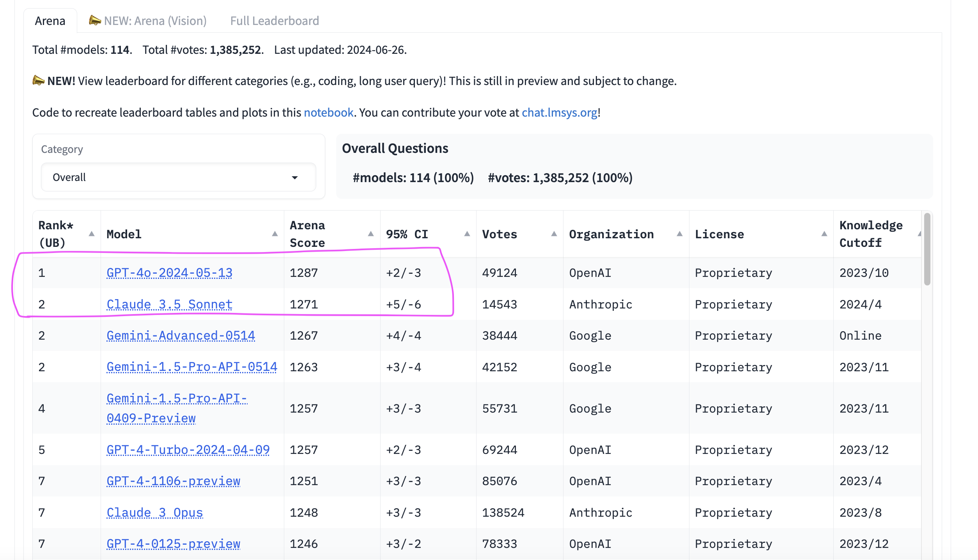The height and width of the screenshot is (560, 978).
Task: Open the Gemini-Advanced-0514 model link
Action: (x=181, y=336)
